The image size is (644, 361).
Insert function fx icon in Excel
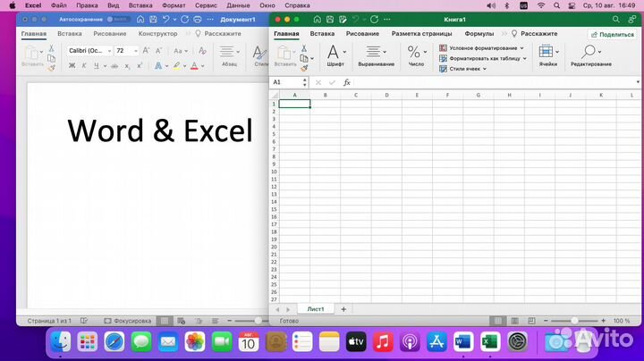(347, 82)
